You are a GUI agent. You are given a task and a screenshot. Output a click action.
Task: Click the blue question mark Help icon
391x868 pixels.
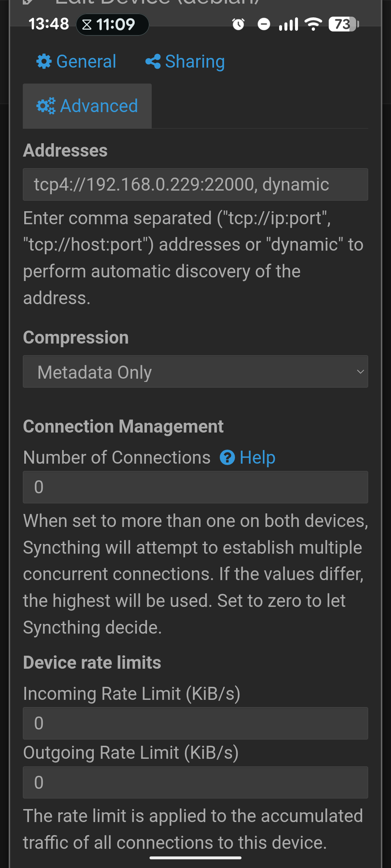pos(227,458)
